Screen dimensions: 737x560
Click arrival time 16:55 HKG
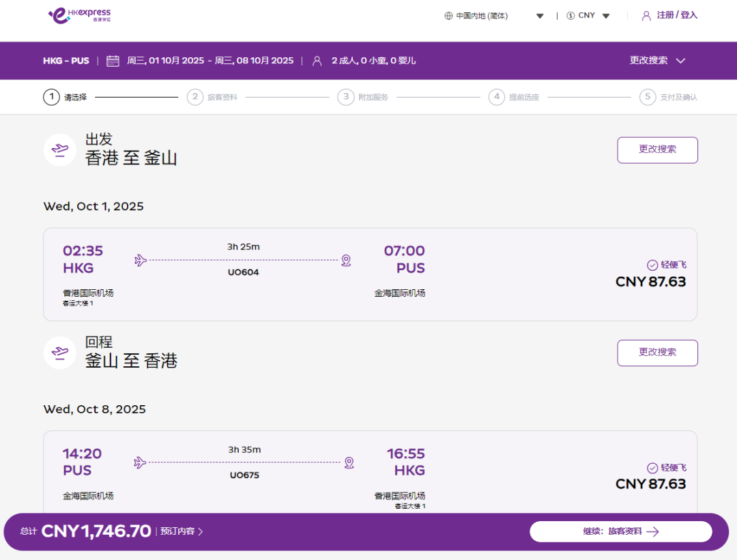coord(405,462)
